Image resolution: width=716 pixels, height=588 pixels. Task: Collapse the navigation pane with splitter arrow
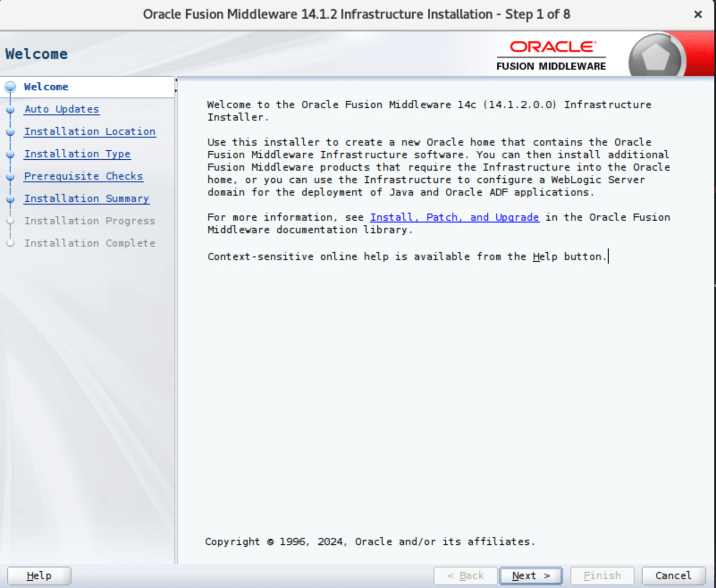tap(176, 81)
